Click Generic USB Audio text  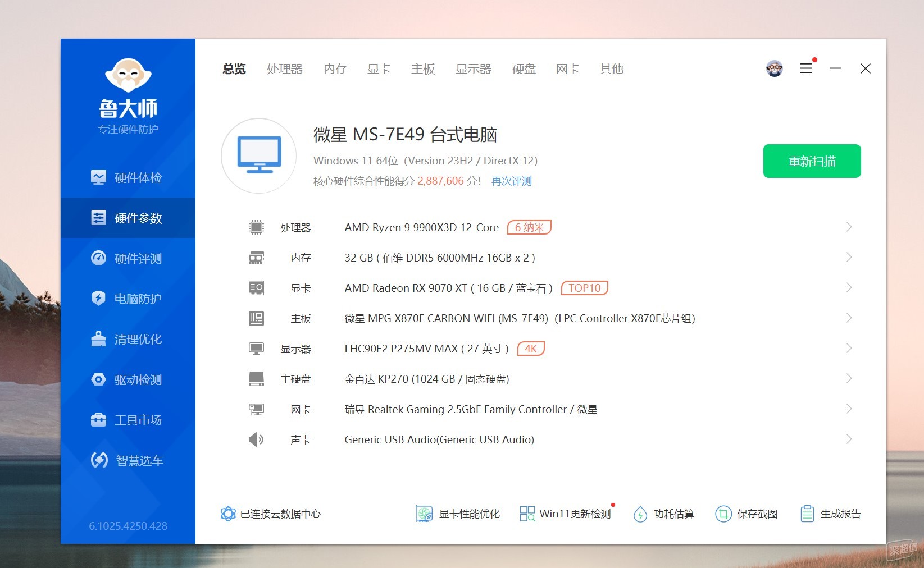coord(439,439)
